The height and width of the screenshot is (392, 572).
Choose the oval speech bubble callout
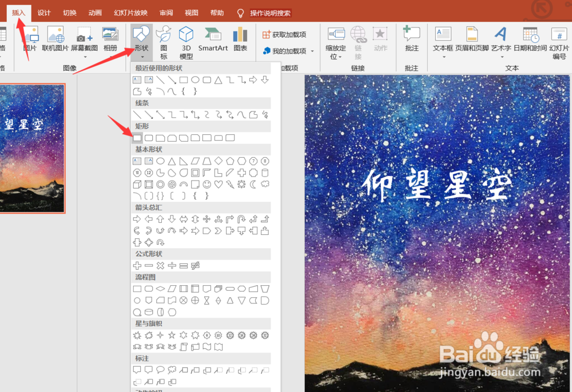pyautogui.click(x=160, y=370)
